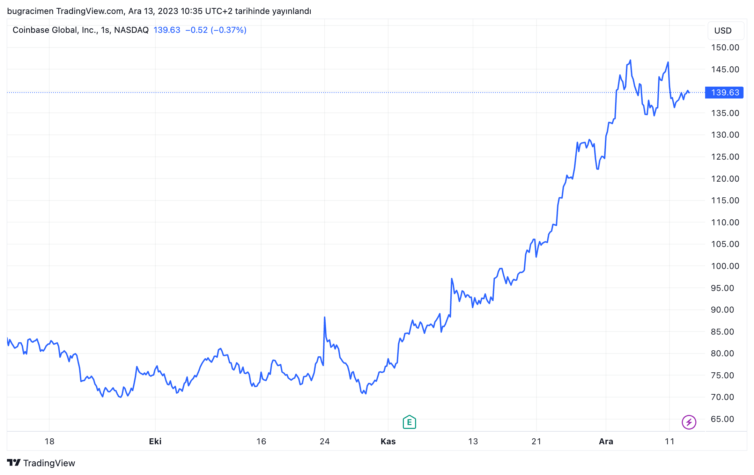
Task: Open the USD currency selector
Action: coord(722,30)
